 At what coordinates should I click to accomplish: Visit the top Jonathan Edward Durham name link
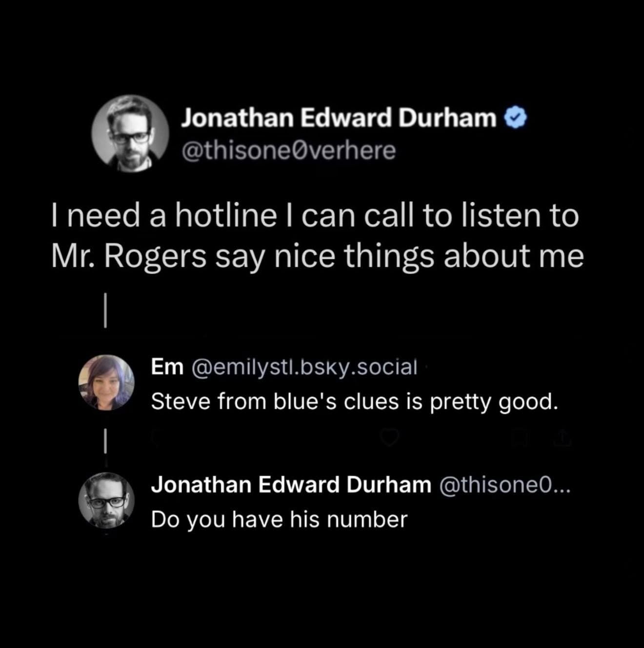point(339,118)
